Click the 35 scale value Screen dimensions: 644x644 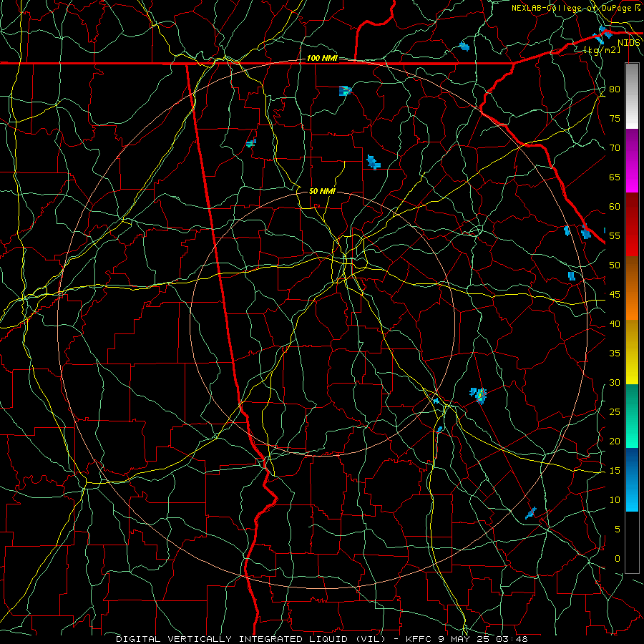[615, 353]
